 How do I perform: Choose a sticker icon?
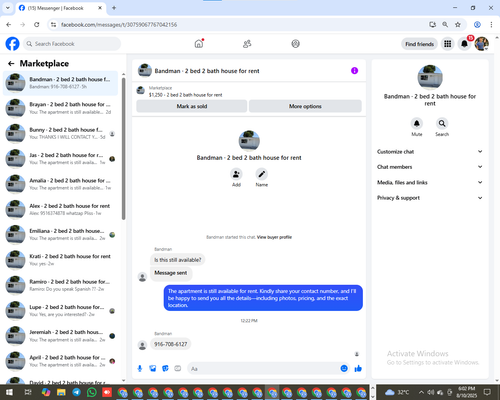click(x=165, y=368)
